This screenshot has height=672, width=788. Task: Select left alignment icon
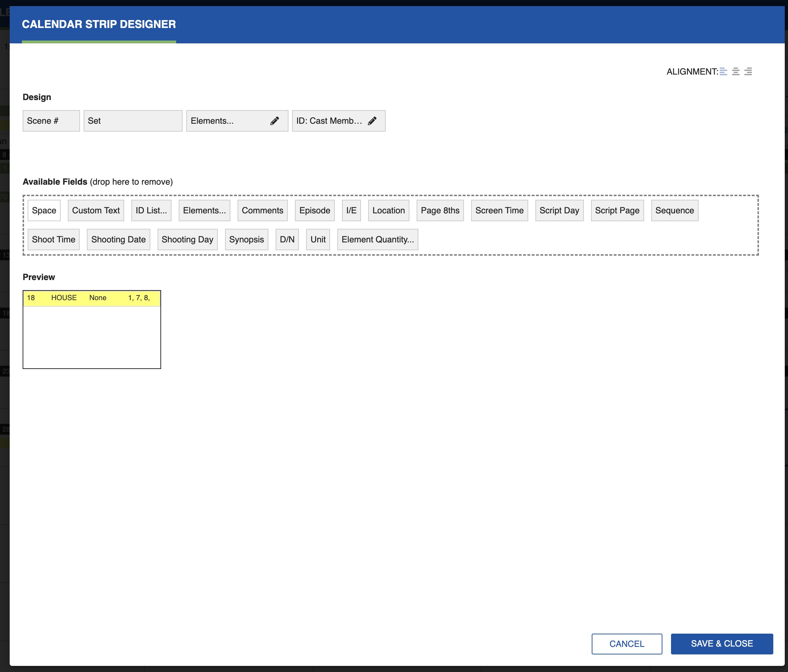coord(723,71)
